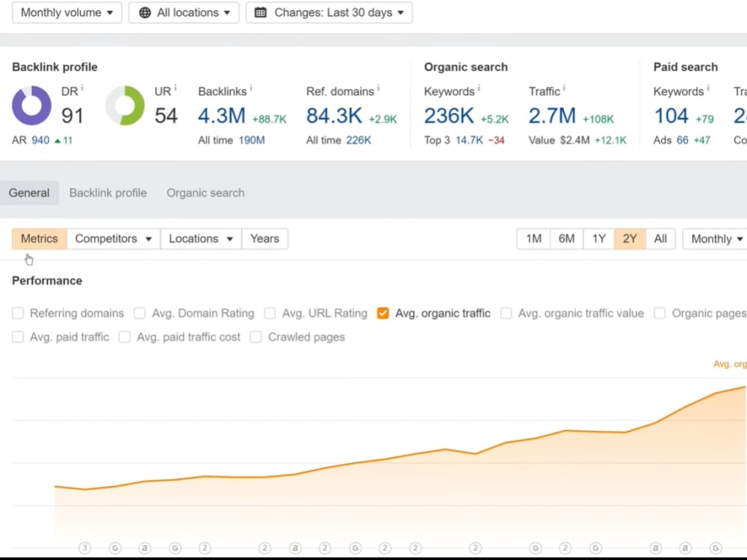This screenshot has width=747, height=560.
Task: Click the Top 3 14.7K keywords value
Action: click(469, 140)
